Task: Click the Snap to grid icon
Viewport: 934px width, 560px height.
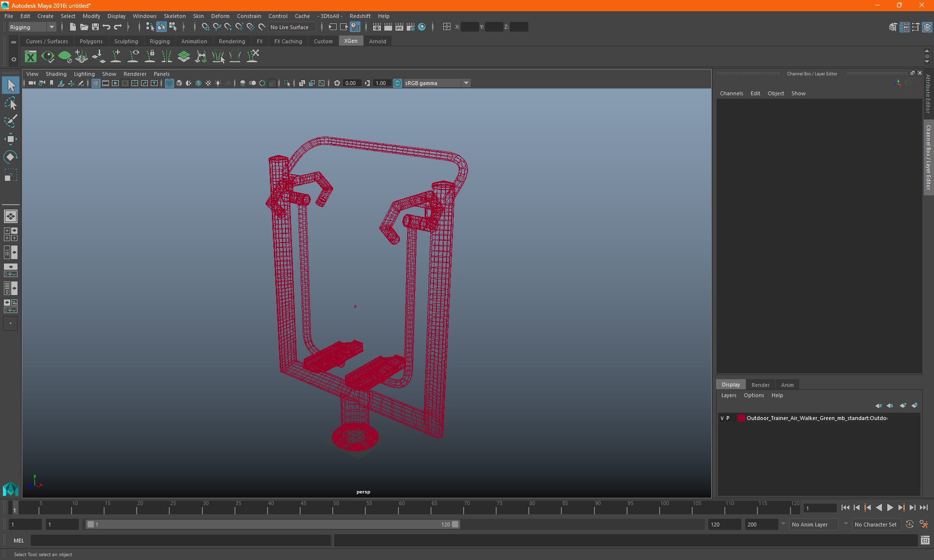Action: 204,27
